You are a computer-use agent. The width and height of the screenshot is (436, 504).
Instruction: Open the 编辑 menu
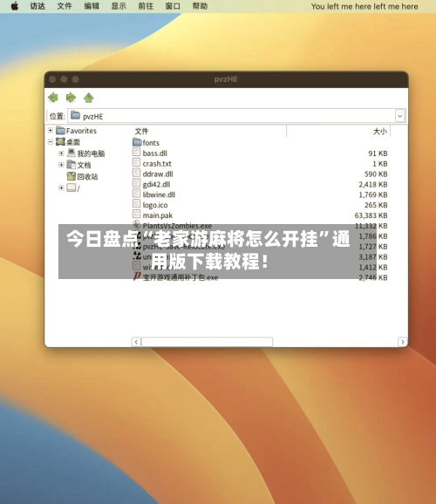92,6
